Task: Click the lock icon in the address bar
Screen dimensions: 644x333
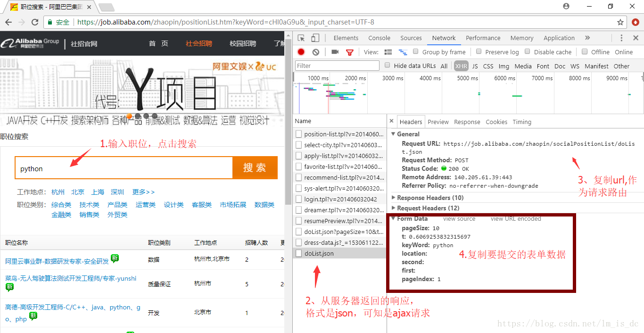Action: click(50, 22)
